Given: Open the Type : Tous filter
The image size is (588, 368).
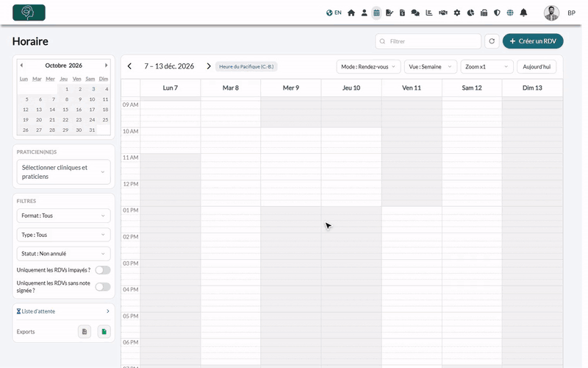Looking at the screenshot, I should pyautogui.click(x=63, y=235).
